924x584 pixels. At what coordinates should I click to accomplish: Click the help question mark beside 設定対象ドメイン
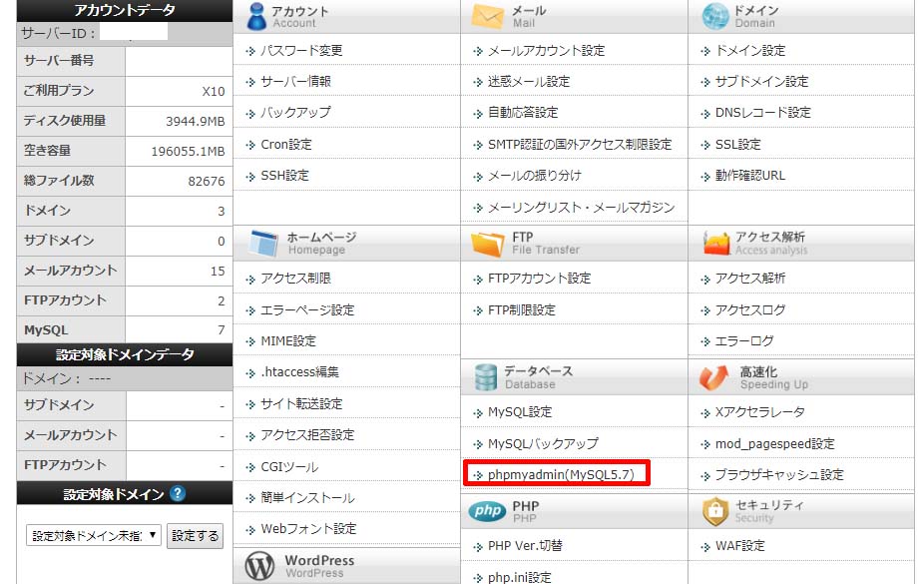[178, 494]
